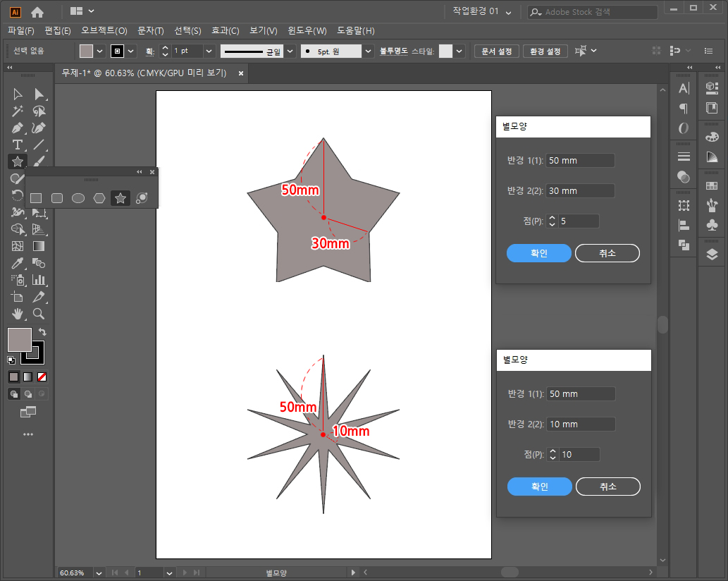Choose the Ellipse tool in flyout
The image size is (728, 581).
pyautogui.click(x=78, y=198)
